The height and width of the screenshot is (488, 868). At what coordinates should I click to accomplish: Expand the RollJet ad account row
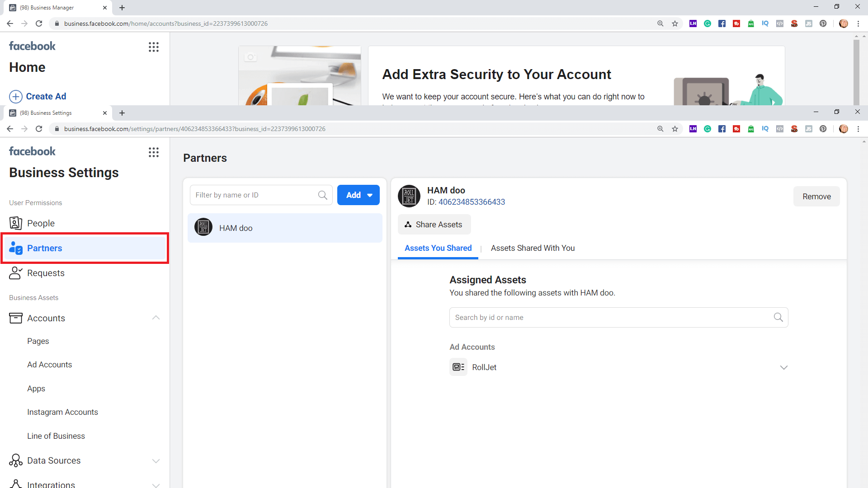(x=783, y=367)
